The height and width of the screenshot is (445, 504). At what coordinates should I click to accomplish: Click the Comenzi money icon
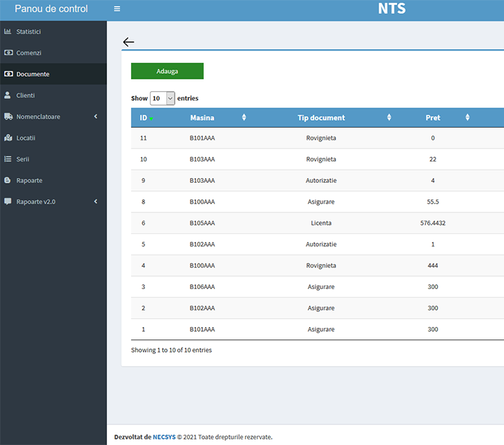(x=8, y=53)
